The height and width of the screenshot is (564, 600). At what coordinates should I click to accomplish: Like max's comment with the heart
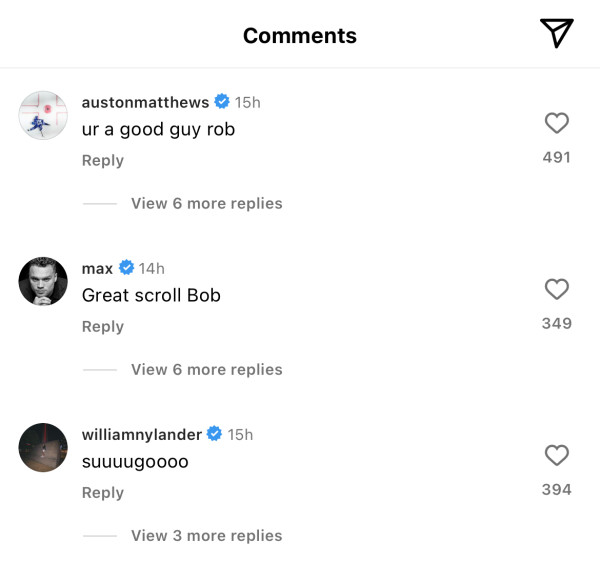[556, 289]
